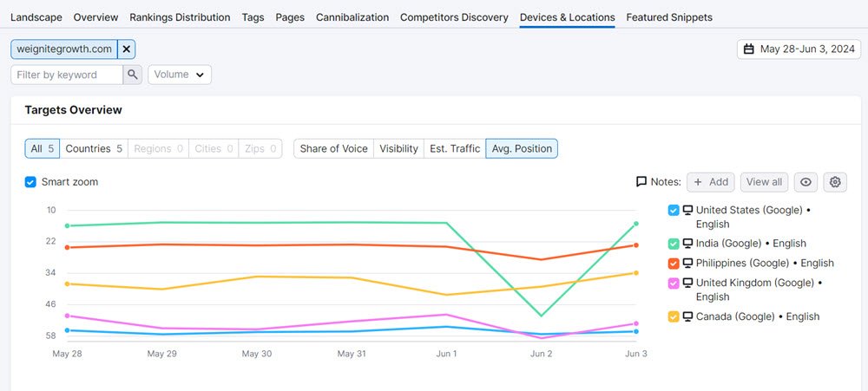The height and width of the screenshot is (391, 868).
Task: Uncheck the Philippines (Google) legend checkbox
Action: pyautogui.click(x=674, y=263)
